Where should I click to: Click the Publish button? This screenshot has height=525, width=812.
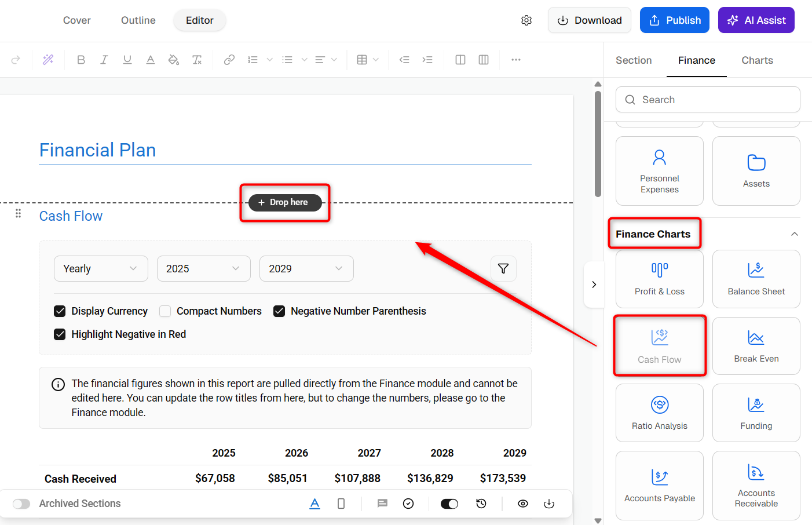675,20
